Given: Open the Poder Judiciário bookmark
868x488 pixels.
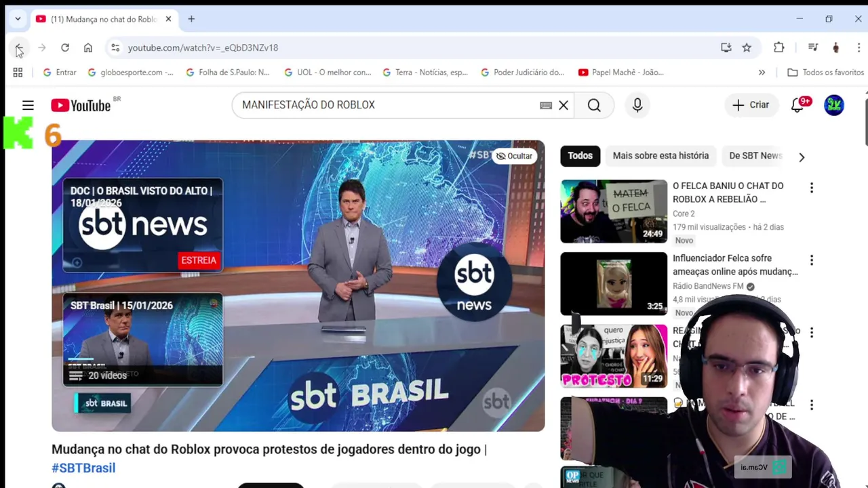Looking at the screenshot, I should click(523, 73).
